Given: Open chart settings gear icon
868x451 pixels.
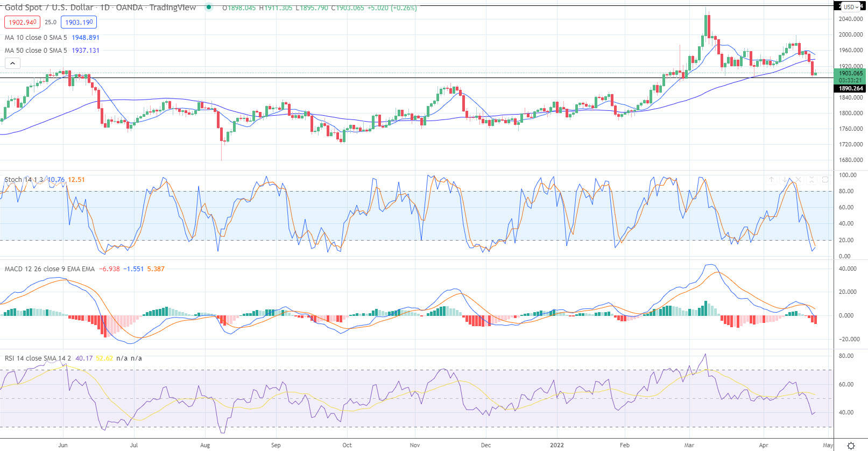Looking at the screenshot, I should click(851, 446).
